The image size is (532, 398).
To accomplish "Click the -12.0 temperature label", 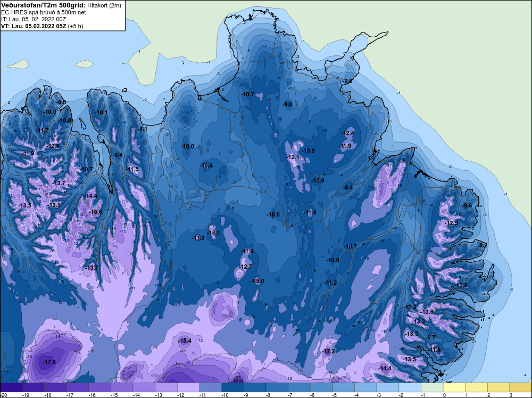I will (x=461, y=285).
